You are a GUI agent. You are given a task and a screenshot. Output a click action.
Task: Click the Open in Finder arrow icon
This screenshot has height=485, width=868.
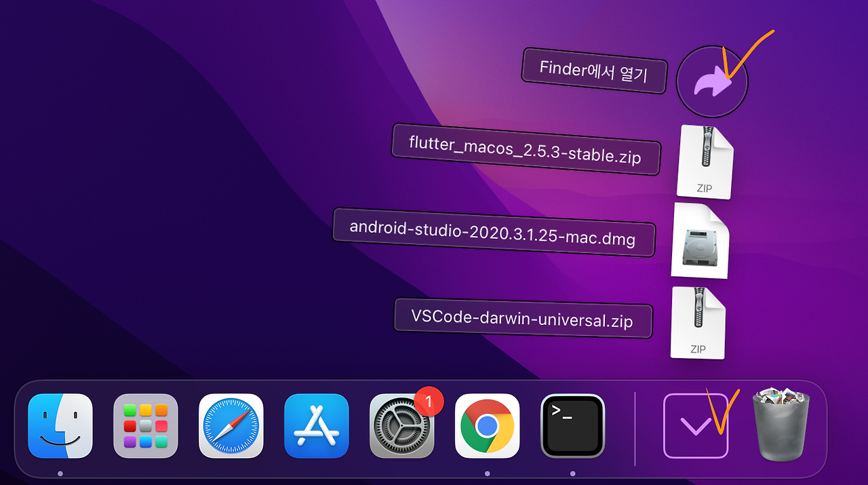(x=712, y=82)
